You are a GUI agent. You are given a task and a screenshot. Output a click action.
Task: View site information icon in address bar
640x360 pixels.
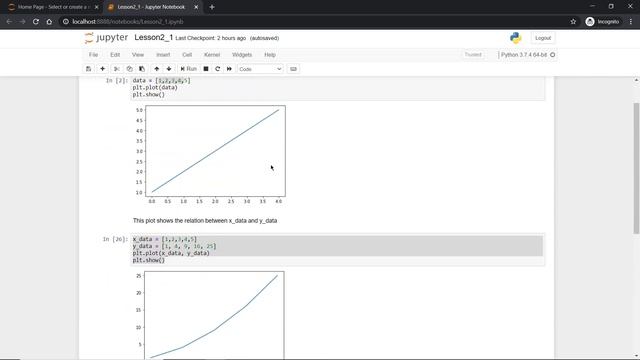(x=66, y=22)
